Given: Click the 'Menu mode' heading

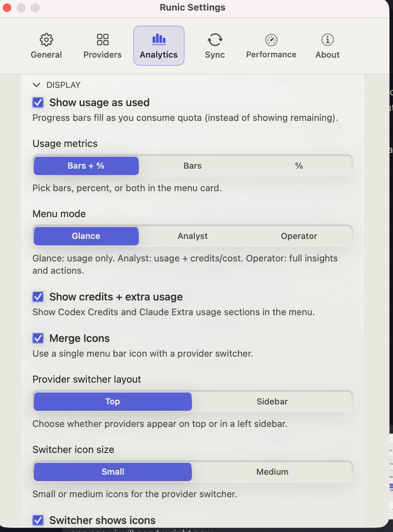Looking at the screenshot, I should [59, 214].
